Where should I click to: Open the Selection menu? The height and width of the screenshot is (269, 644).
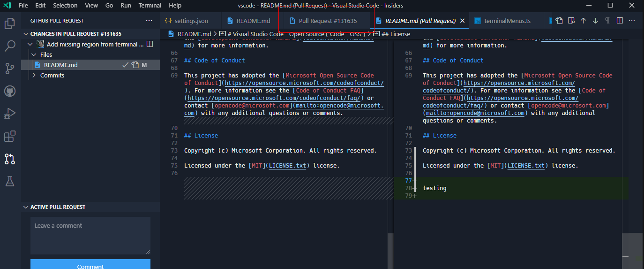(65, 6)
